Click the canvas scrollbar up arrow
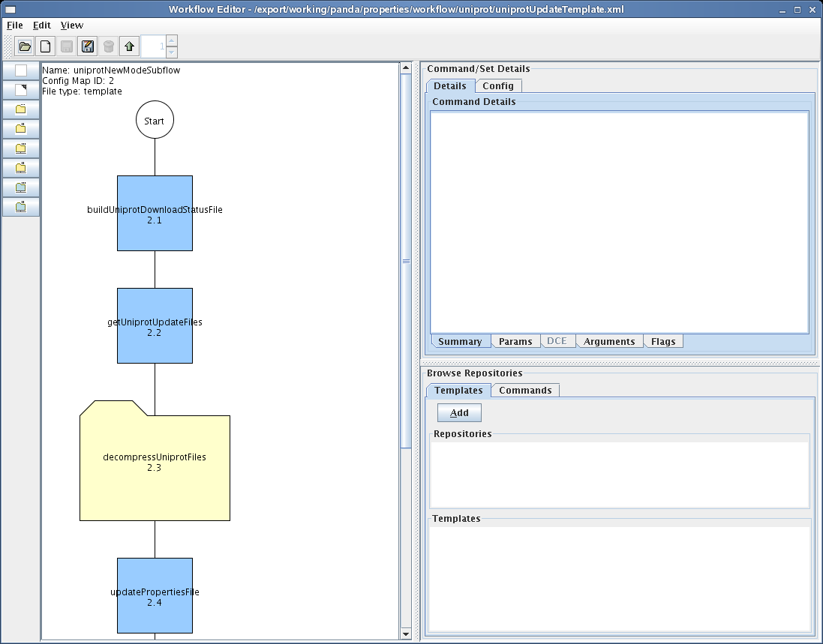 point(406,68)
